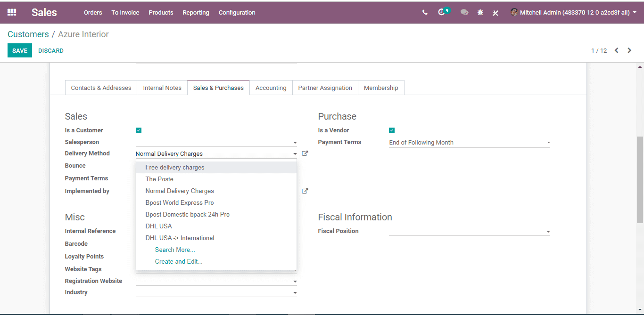Viewport: 644px width, 315px height.
Task: Select the Sales & Purchases tab
Action: tap(218, 88)
